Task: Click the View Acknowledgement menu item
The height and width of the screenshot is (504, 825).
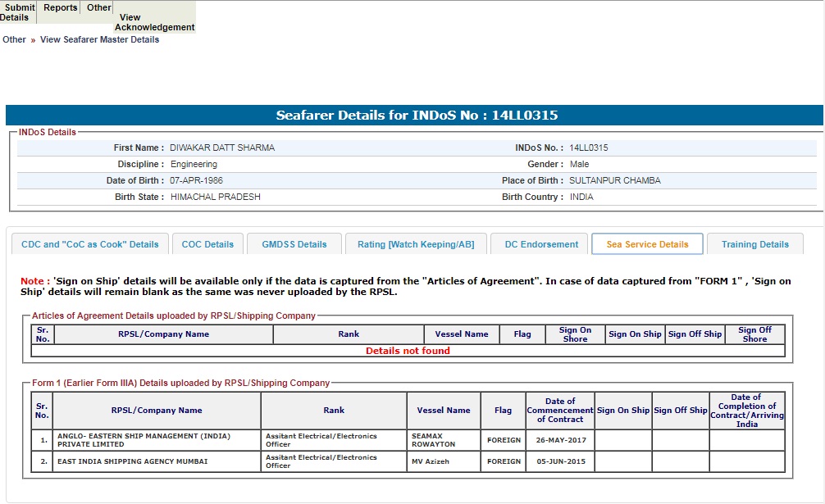Action: pyautogui.click(x=154, y=22)
